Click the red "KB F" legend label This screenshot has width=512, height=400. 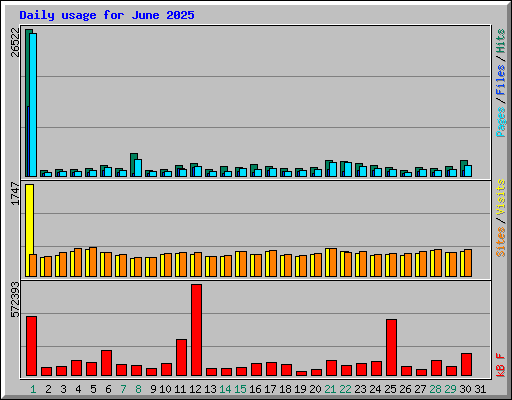click(x=500, y=365)
